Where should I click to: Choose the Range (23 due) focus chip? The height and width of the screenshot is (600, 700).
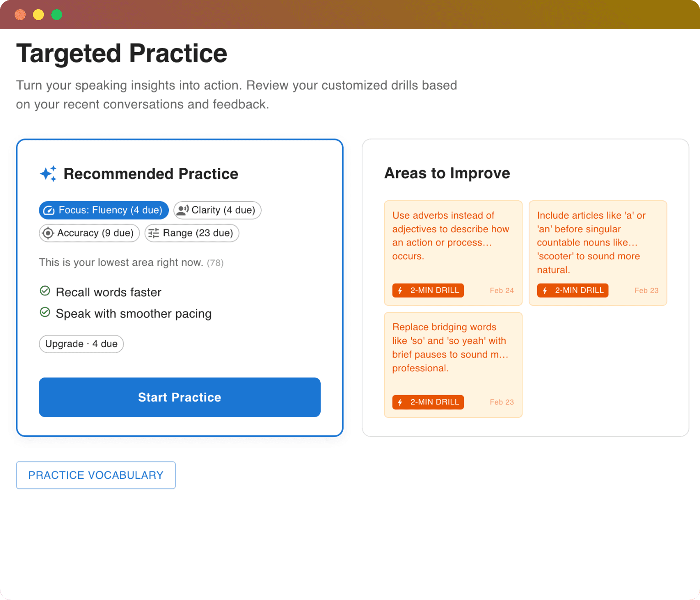click(192, 233)
